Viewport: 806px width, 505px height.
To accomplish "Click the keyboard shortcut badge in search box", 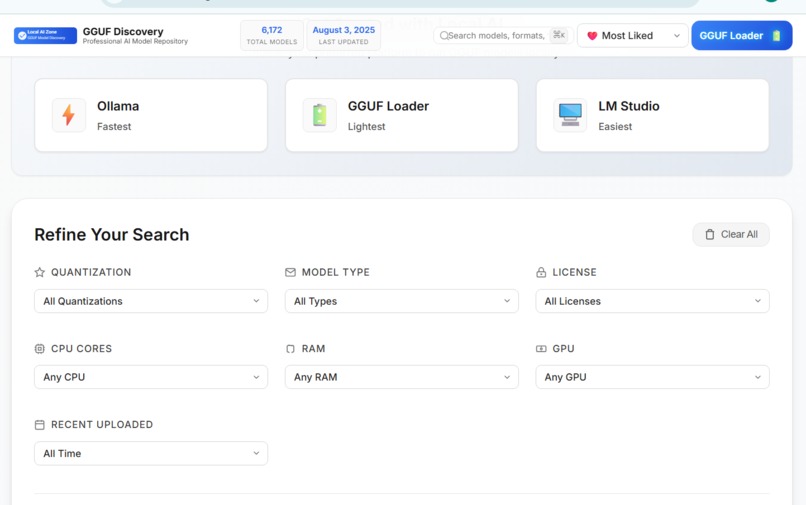I will pos(559,35).
